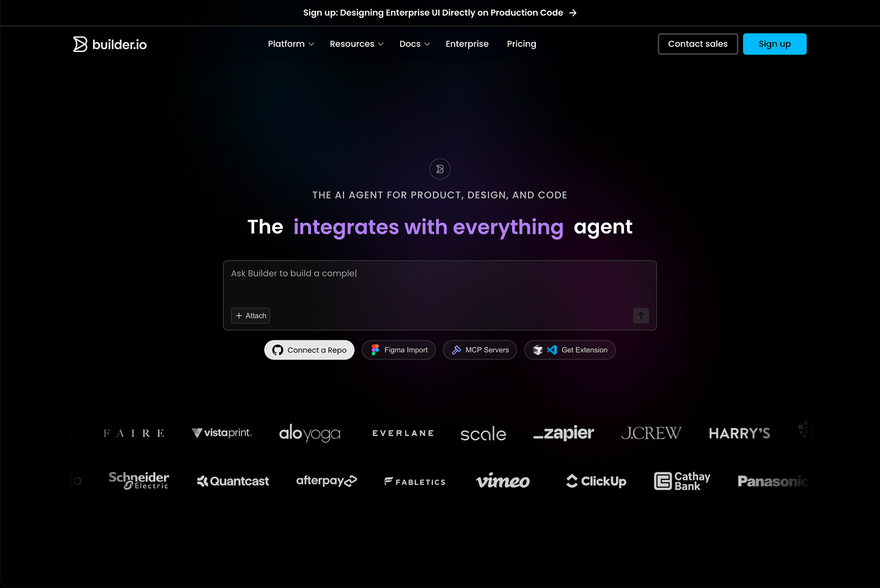Click the Figma icon on Figma Import
The image size is (880, 588).
374,350
